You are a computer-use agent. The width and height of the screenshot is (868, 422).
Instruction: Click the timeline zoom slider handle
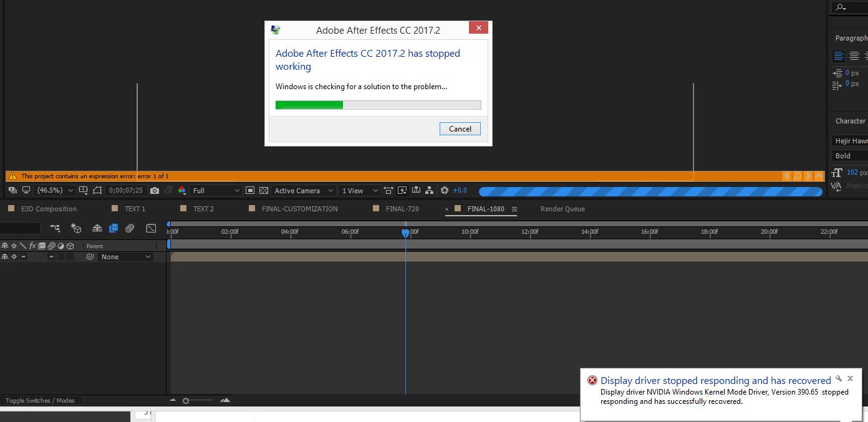tap(186, 401)
